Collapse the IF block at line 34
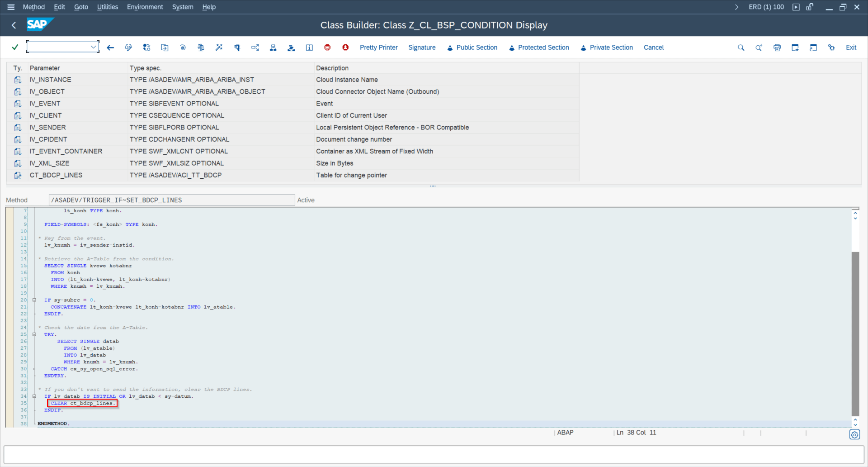This screenshot has width=868, height=467. pyautogui.click(x=34, y=396)
